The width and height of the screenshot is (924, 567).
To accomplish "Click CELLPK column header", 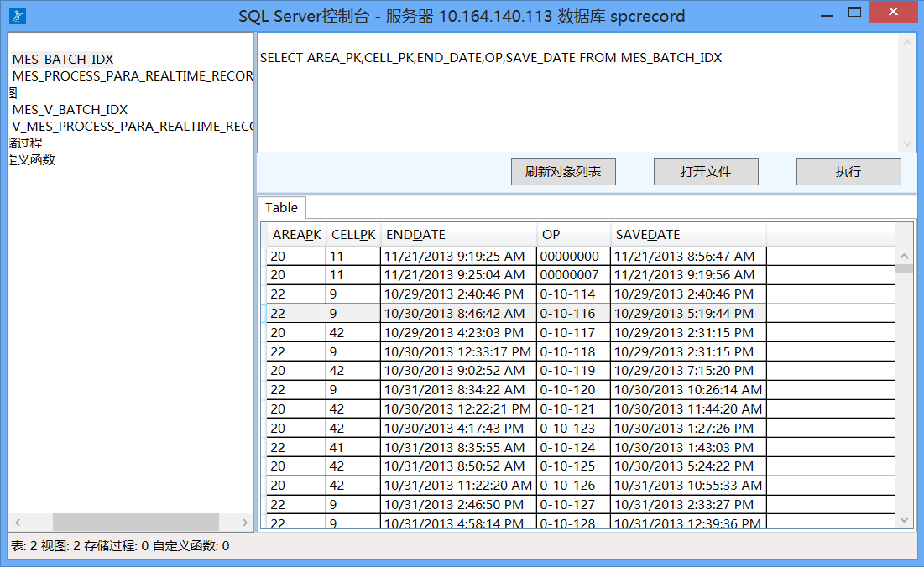I will pyautogui.click(x=353, y=234).
